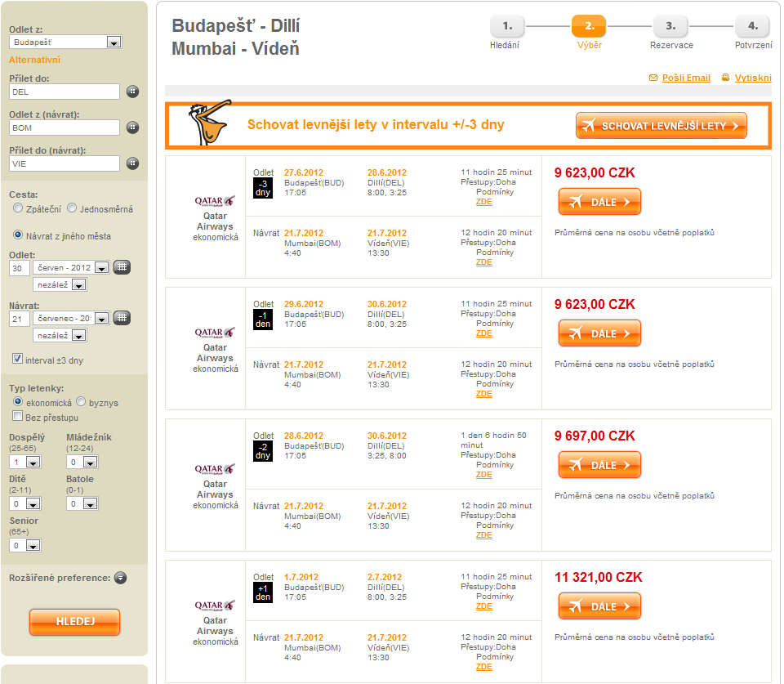Toggle the interval ±3 dny checkbox

[18, 360]
